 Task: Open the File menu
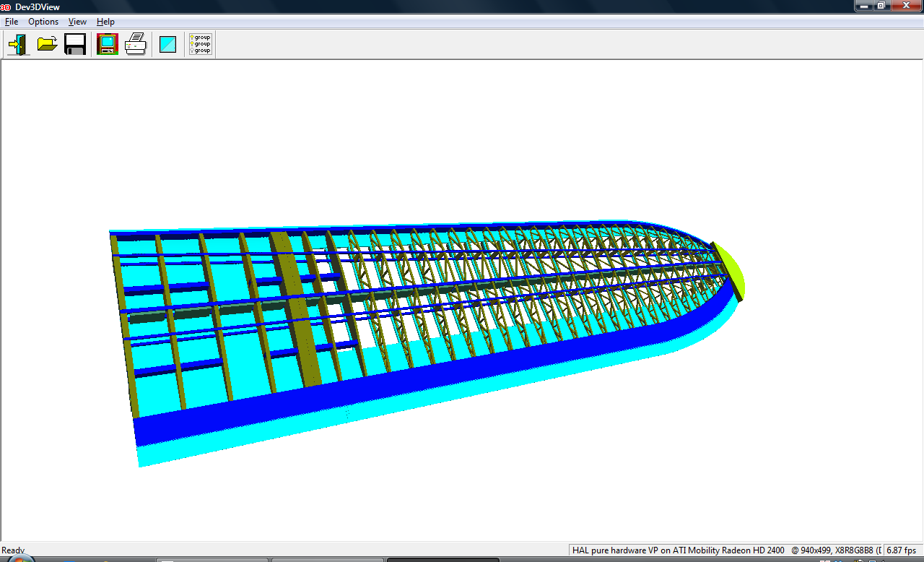[x=12, y=22]
